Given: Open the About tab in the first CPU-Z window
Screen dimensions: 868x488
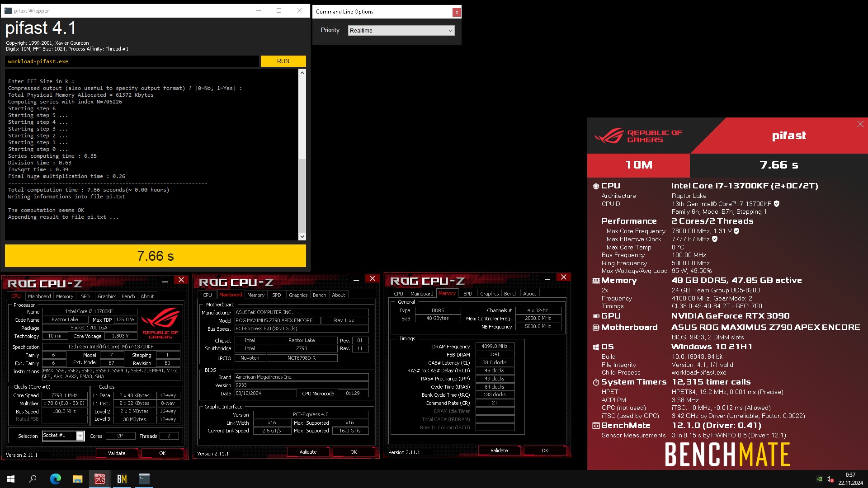Looking at the screenshot, I should [x=147, y=296].
